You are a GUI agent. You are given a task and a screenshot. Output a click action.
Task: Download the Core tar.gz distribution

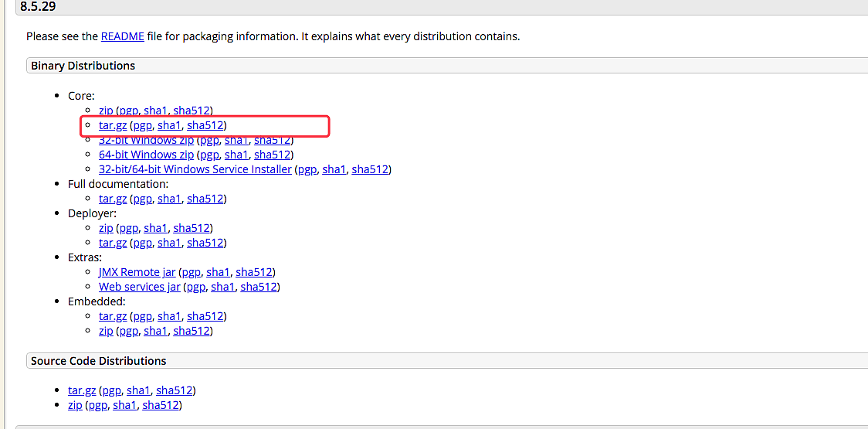click(113, 125)
